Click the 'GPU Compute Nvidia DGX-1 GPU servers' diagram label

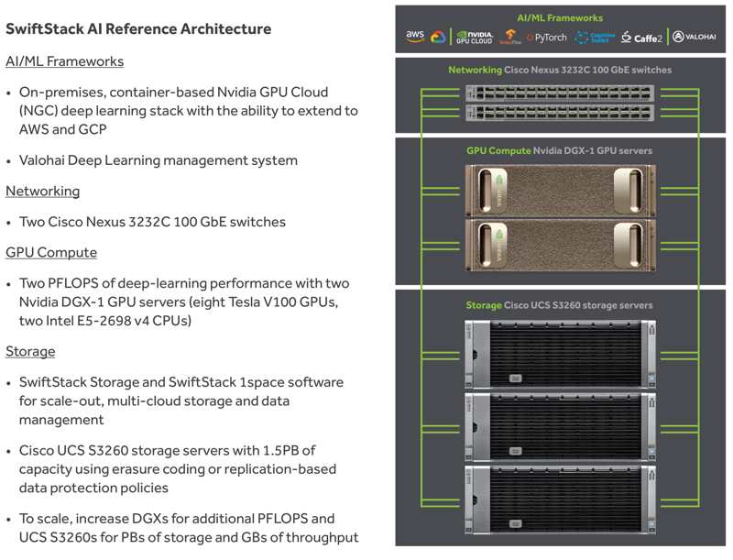coord(559,151)
